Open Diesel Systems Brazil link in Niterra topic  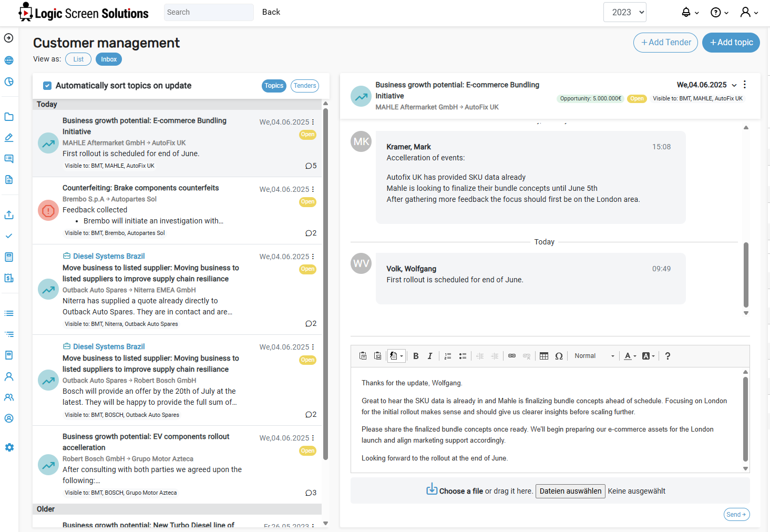pos(109,256)
